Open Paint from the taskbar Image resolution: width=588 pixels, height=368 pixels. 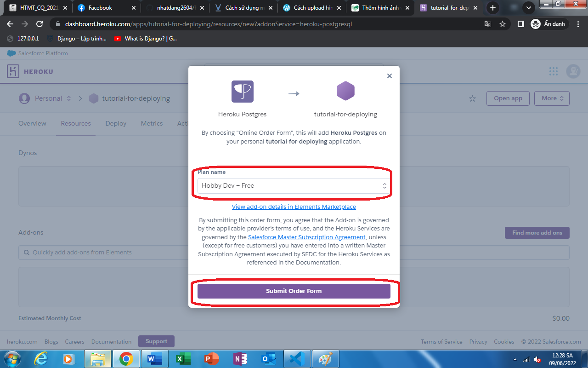tap(325, 359)
